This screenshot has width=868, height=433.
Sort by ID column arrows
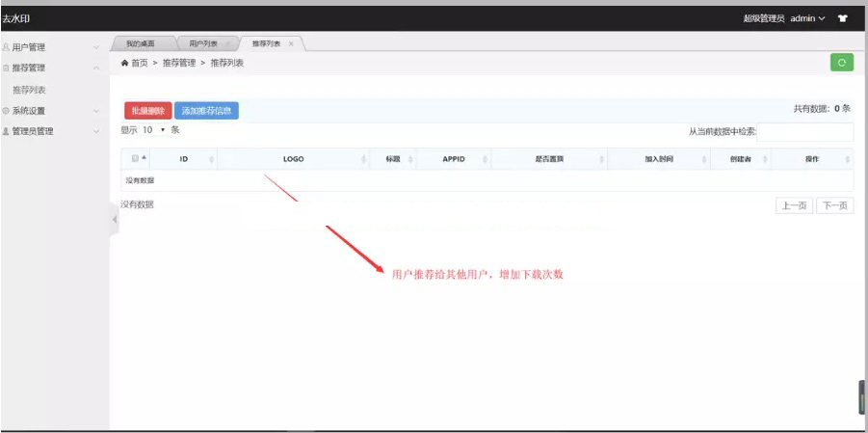click(x=211, y=159)
